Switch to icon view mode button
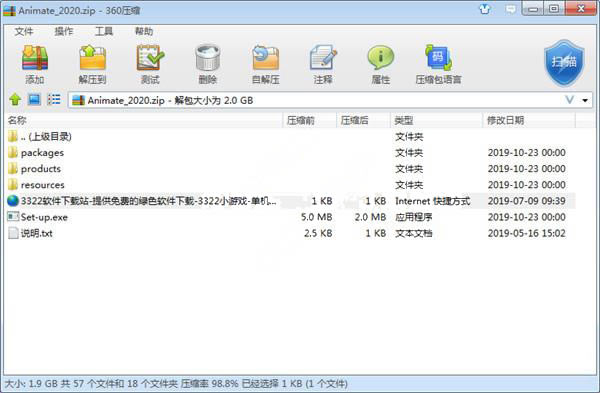600x393 pixels. coord(34,100)
